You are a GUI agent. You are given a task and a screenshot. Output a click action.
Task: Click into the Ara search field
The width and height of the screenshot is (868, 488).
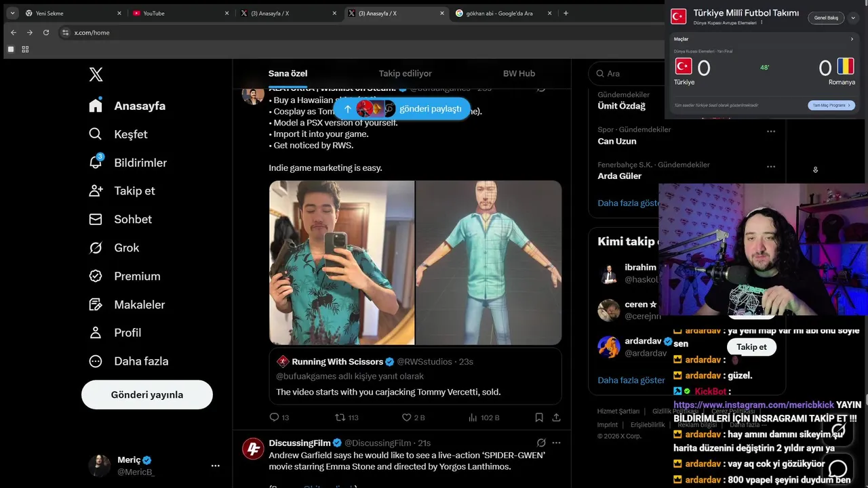click(x=627, y=73)
